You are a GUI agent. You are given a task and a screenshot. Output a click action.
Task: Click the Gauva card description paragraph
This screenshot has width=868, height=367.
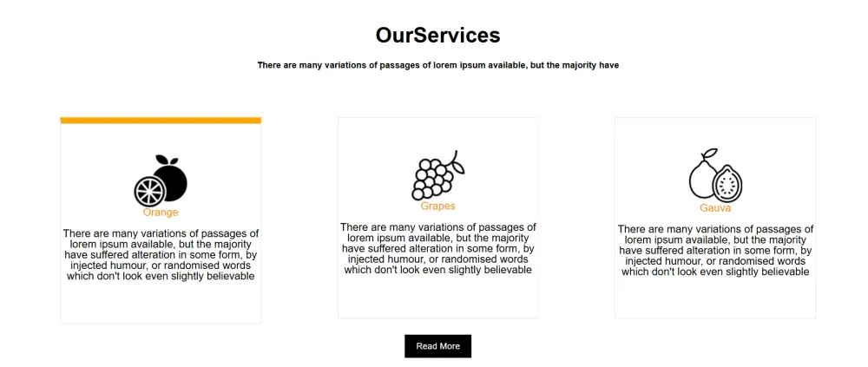click(715, 250)
